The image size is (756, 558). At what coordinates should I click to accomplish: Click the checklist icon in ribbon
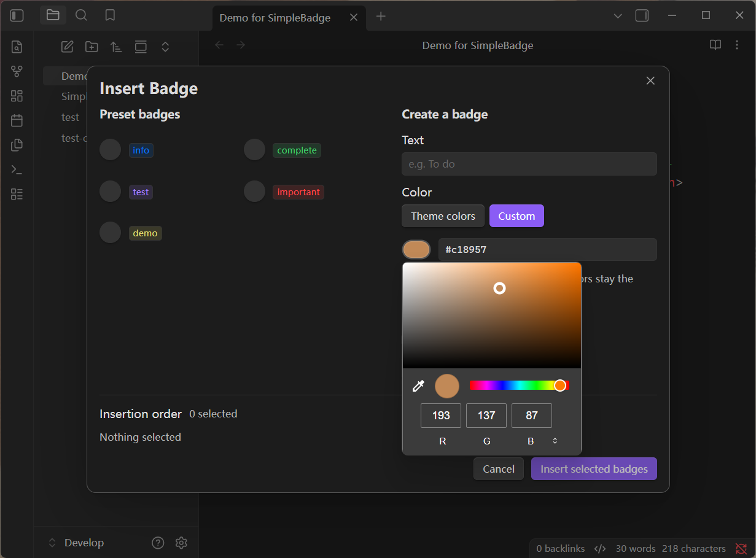pyautogui.click(x=17, y=195)
